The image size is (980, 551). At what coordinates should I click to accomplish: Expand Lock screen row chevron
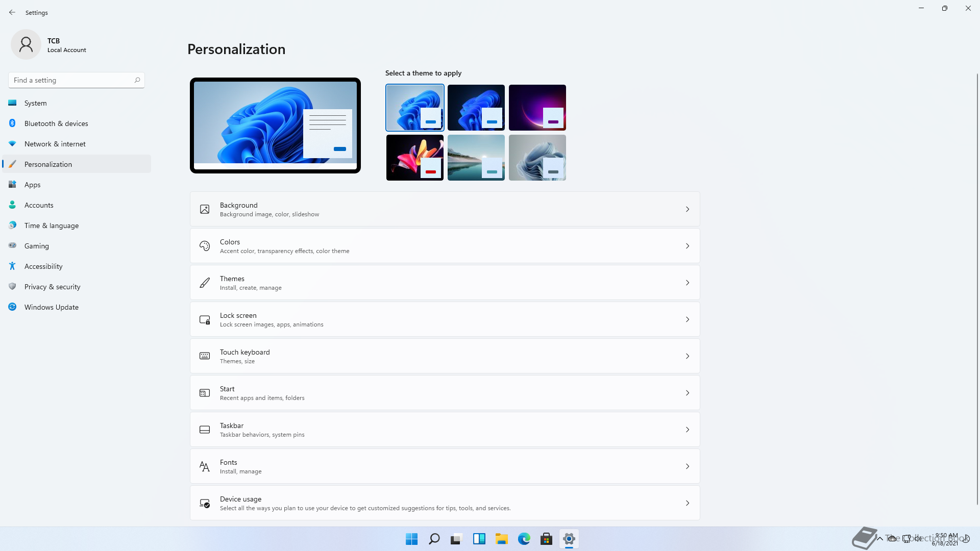point(688,319)
